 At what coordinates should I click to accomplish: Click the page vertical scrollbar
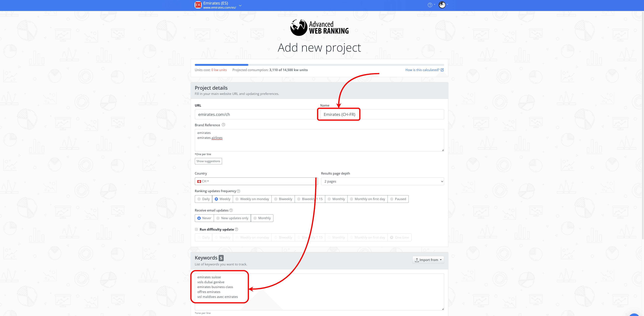tap(642, 125)
